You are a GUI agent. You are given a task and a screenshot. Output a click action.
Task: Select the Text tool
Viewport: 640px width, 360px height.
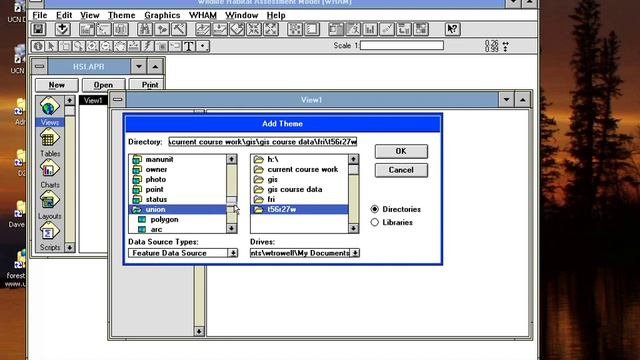point(189,46)
